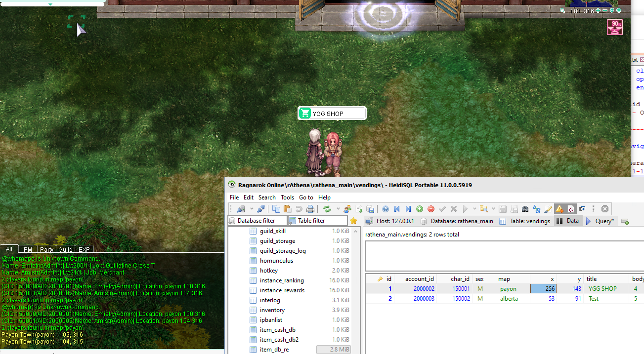Open the Tools menu in HeidiSQL
The image size is (644, 354).
coord(287,197)
